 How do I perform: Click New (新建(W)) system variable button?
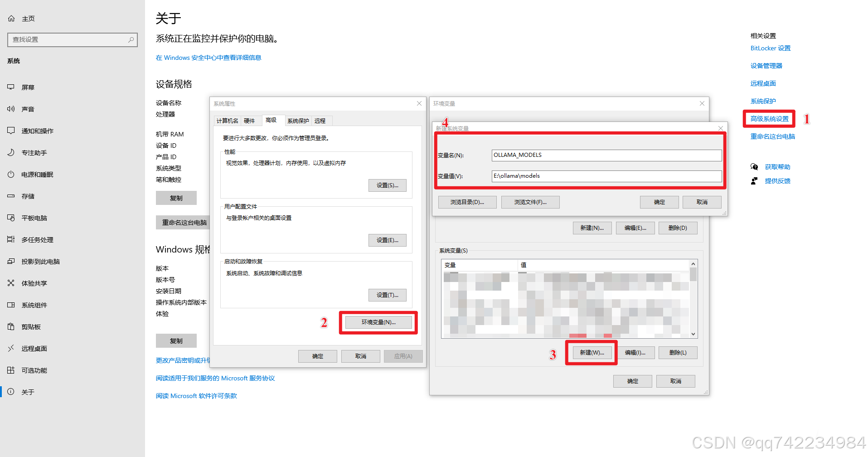(592, 353)
